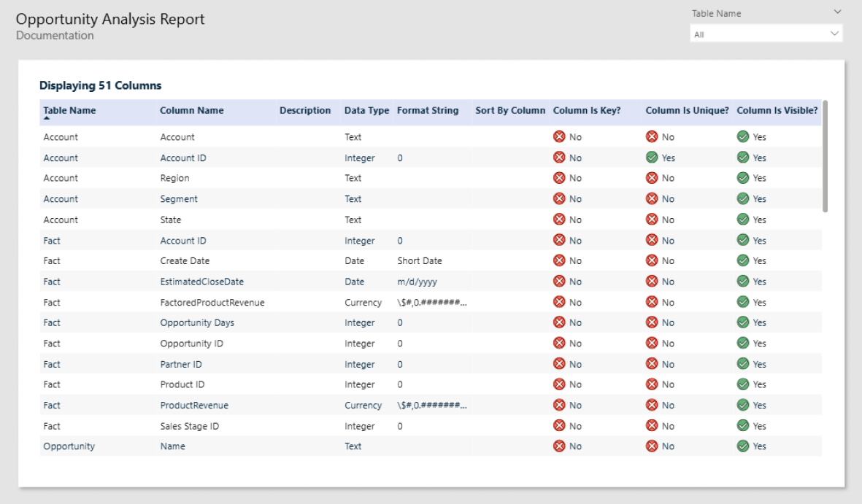The image size is (862, 504).
Task: Click green visible check for ProductRevenue
Action: [x=743, y=405]
